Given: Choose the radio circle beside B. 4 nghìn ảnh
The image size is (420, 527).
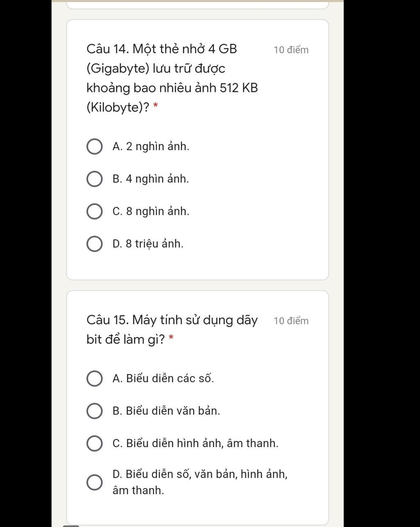Looking at the screenshot, I should (x=94, y=179).
